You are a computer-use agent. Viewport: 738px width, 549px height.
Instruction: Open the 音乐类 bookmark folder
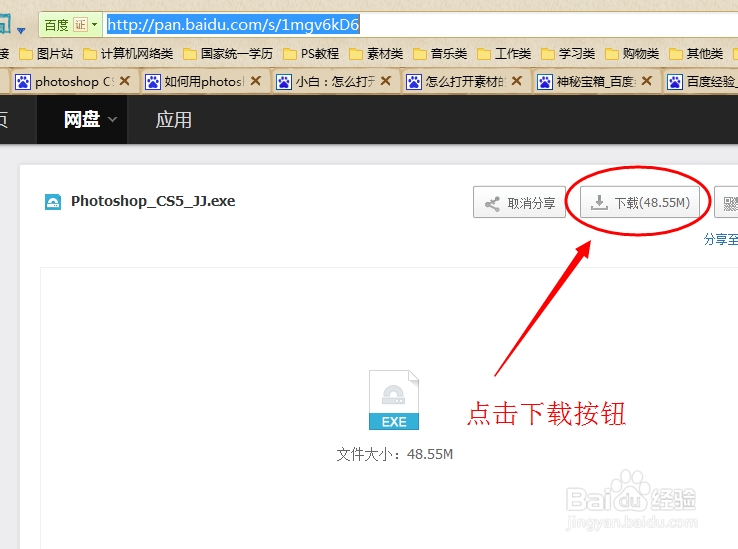click(440, 54)
